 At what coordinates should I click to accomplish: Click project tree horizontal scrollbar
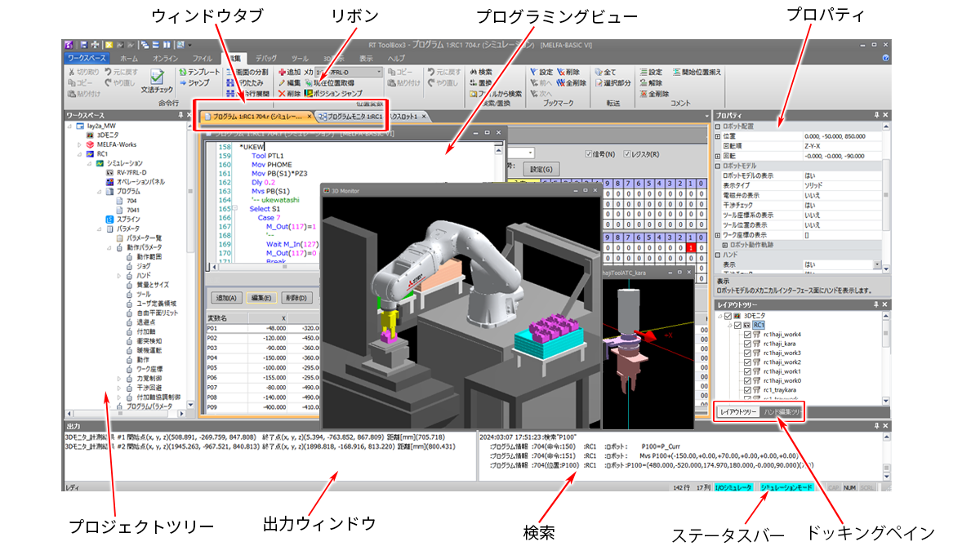pyautogui.click(x=124, y=415)
